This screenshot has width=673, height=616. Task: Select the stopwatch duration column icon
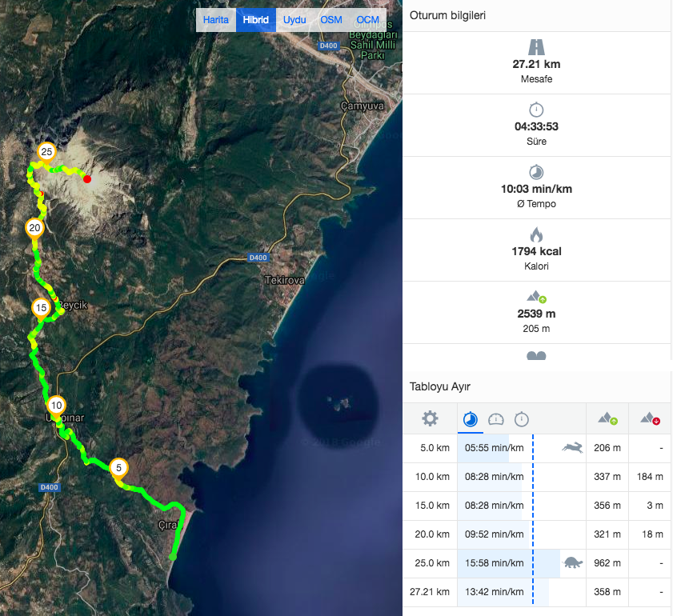point(522,419)
